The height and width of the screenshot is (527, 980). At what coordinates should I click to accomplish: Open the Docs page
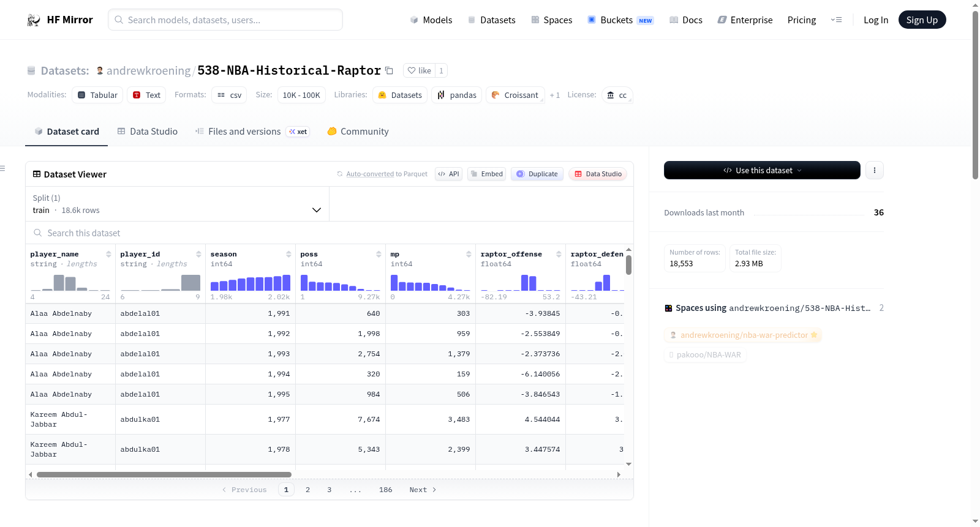(685, 20)
